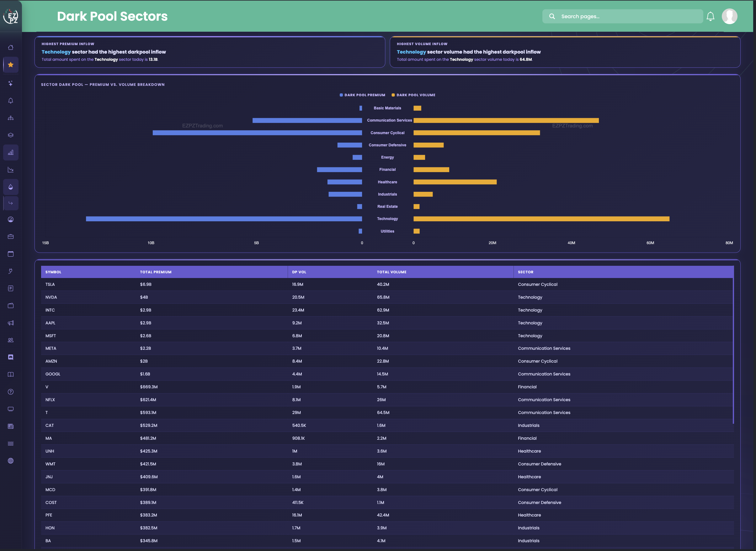The width and height of the screenshot is (756, 551).
Task: Click the CAT row Industrials sector
Action: [x=528, y=426]
